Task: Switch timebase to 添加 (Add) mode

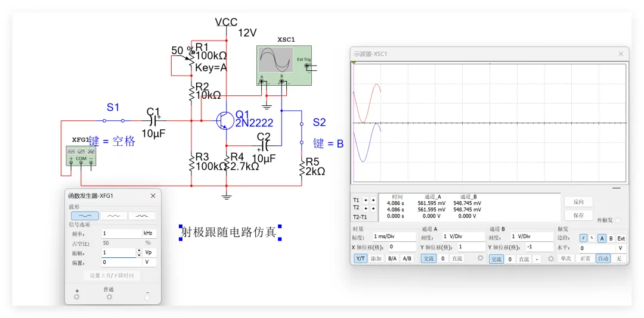Action: (376, 259)
